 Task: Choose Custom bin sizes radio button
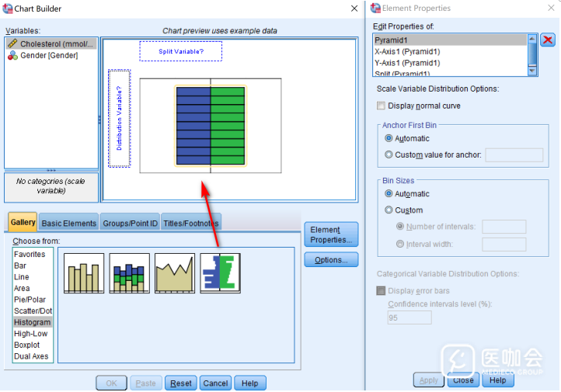389,210
